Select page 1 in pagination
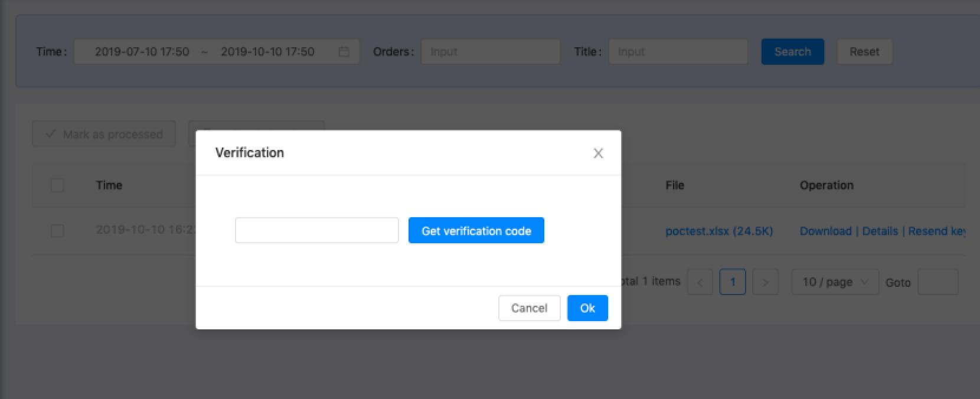980x399 pixels. click(732, 282)
